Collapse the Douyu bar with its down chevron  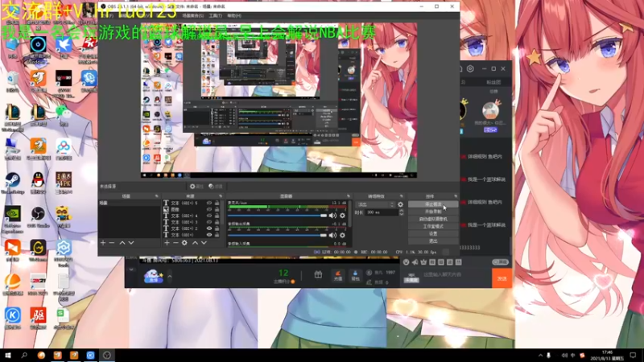(131, 269)
